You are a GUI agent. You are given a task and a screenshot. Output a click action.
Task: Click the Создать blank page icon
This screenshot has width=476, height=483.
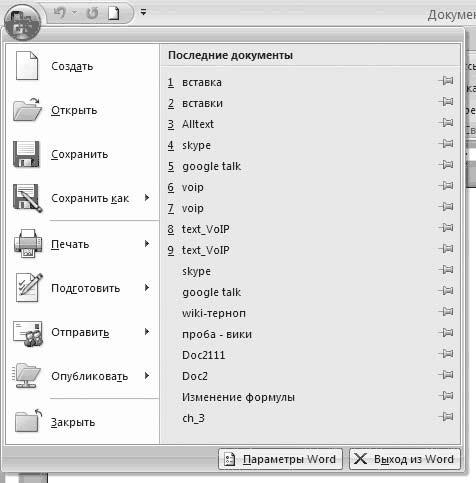27,66
